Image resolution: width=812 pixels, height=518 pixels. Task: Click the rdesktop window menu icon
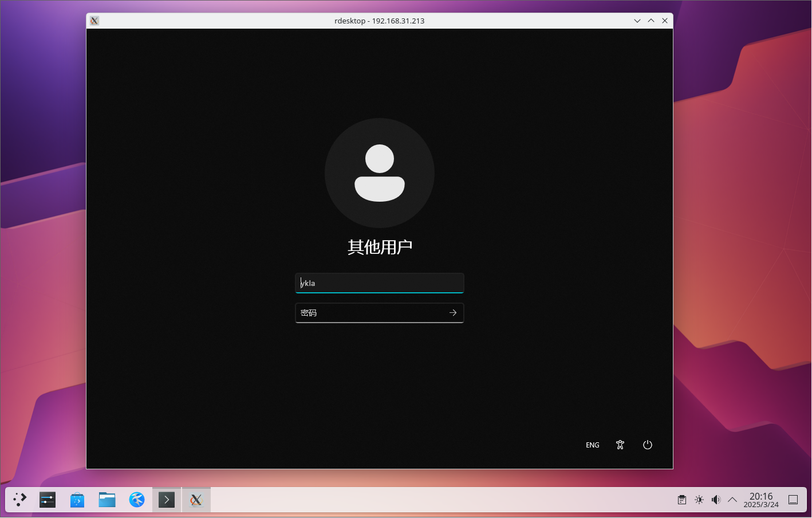[94, 21]
